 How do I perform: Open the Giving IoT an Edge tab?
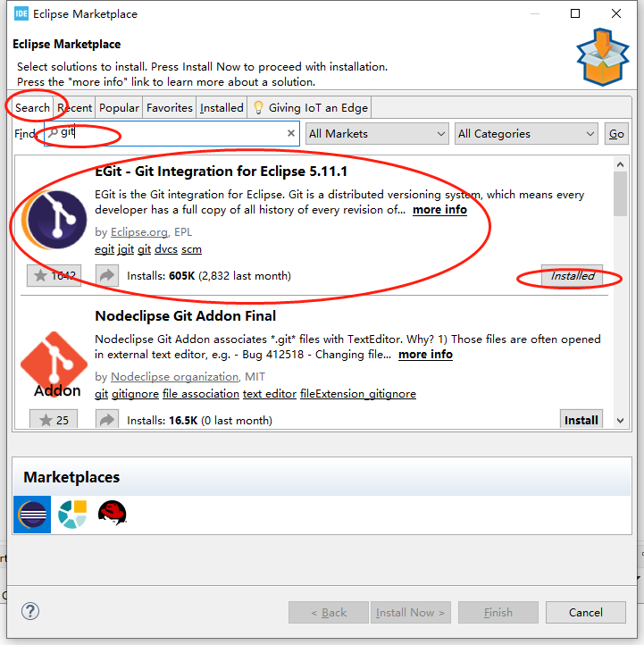pyautogui.click(x=310, y=108)
